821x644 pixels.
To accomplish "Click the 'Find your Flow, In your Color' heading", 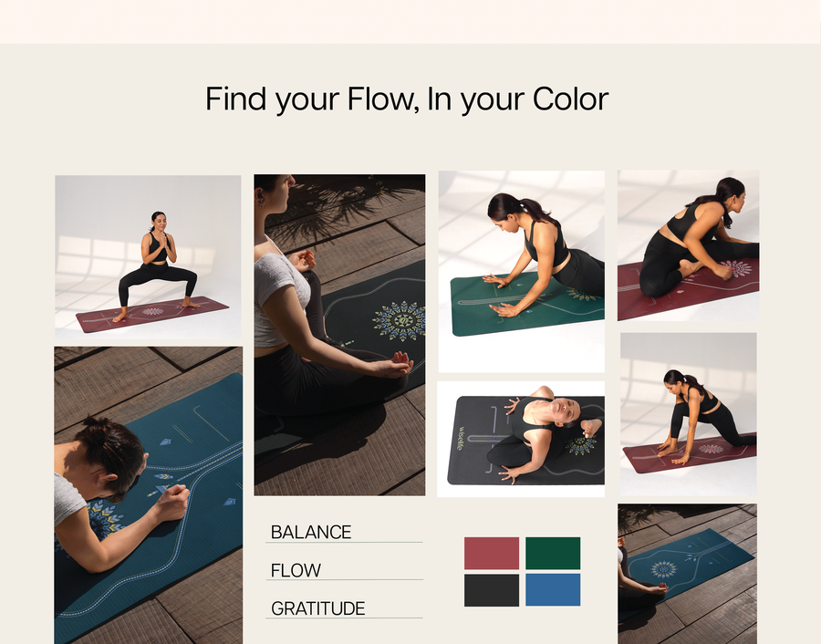I will [407, 99].
